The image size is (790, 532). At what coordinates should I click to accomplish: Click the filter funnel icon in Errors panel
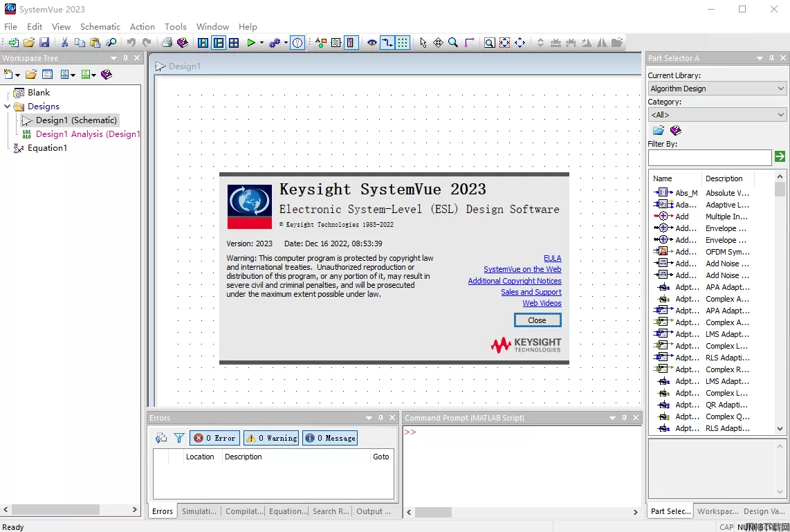178,438
